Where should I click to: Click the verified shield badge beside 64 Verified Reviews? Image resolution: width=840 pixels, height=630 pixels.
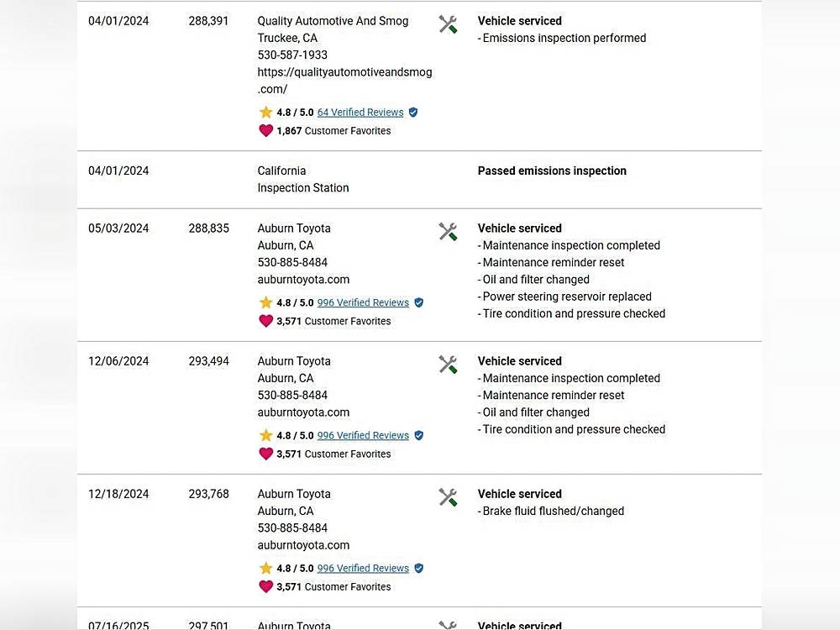pos(413,113)
